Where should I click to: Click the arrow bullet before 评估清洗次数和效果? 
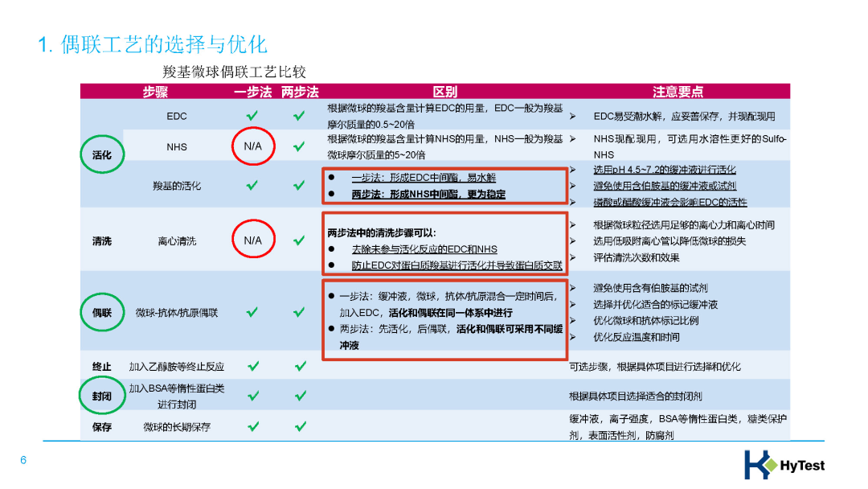(x=572, y=257)
